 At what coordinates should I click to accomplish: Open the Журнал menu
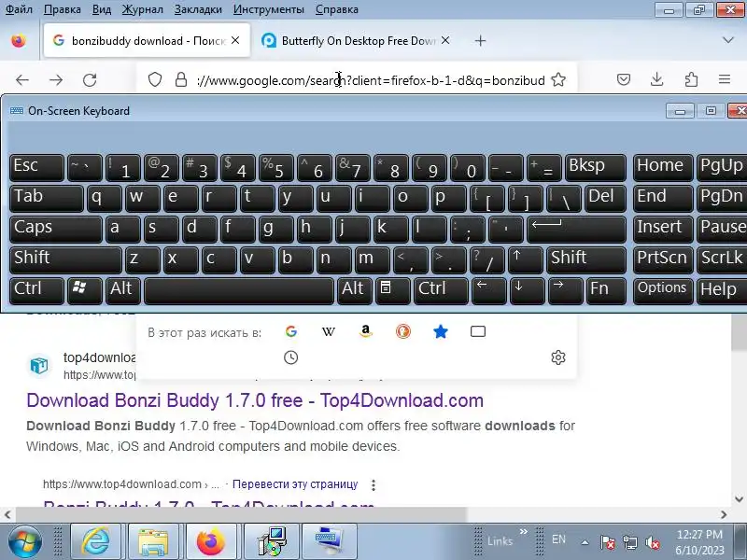click(143, 9)
